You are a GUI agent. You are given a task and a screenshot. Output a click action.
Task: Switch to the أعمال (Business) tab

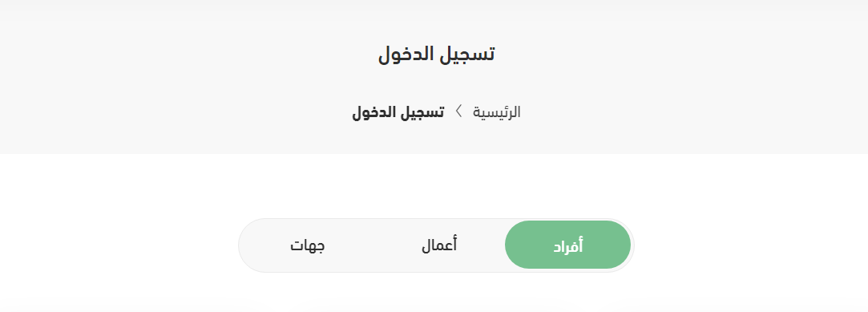439,245
